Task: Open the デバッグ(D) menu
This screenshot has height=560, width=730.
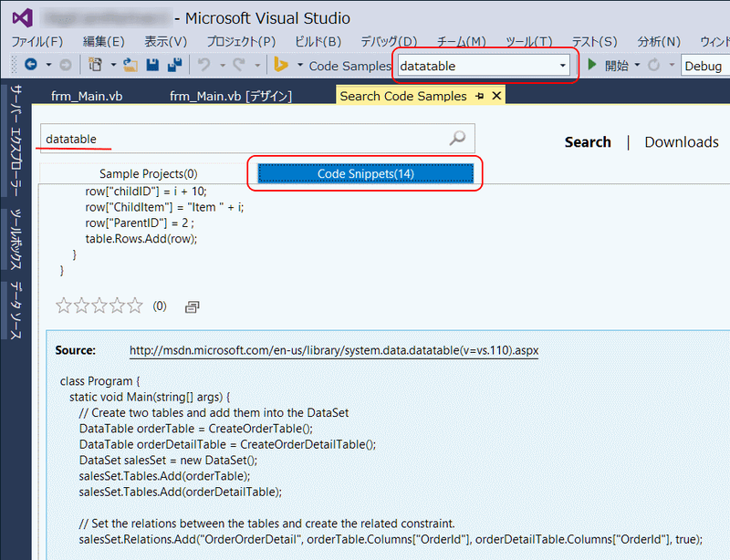Action: [389, 42]
